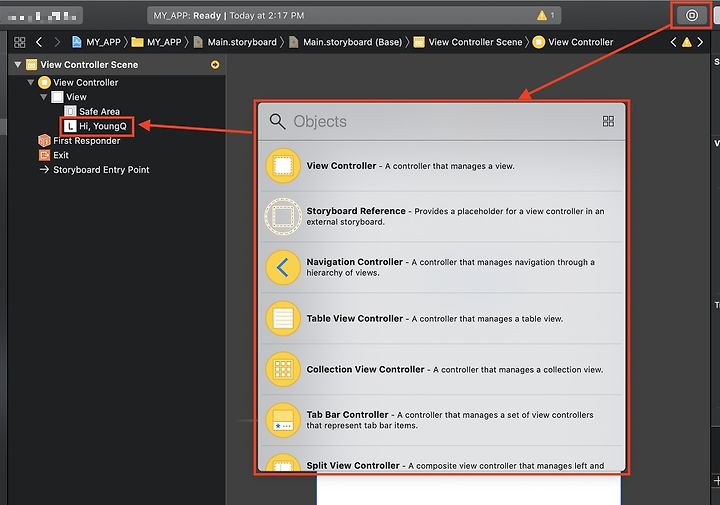Select View Controller at the jump bar end
Image resolution: width=720 pixels, height=505 pixels.
click(x=573, y=42)
